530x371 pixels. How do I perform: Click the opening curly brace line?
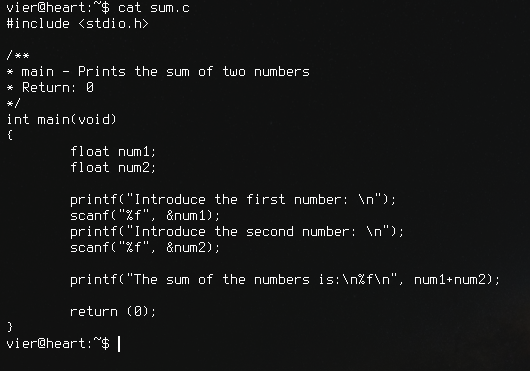tap(10, 135)
